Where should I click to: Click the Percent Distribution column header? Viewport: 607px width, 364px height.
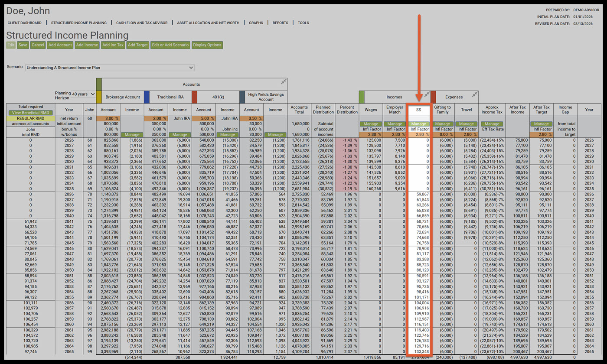point(347,110)
